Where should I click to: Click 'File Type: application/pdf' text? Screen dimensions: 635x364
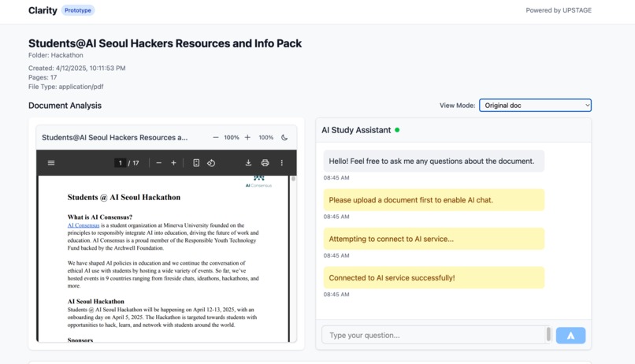pos(65,87)
